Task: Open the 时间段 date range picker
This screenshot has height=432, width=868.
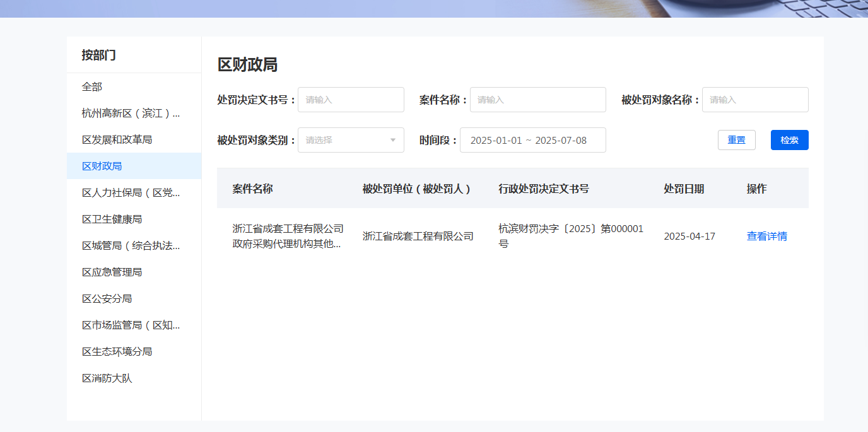Action: [x=532, y=140]
